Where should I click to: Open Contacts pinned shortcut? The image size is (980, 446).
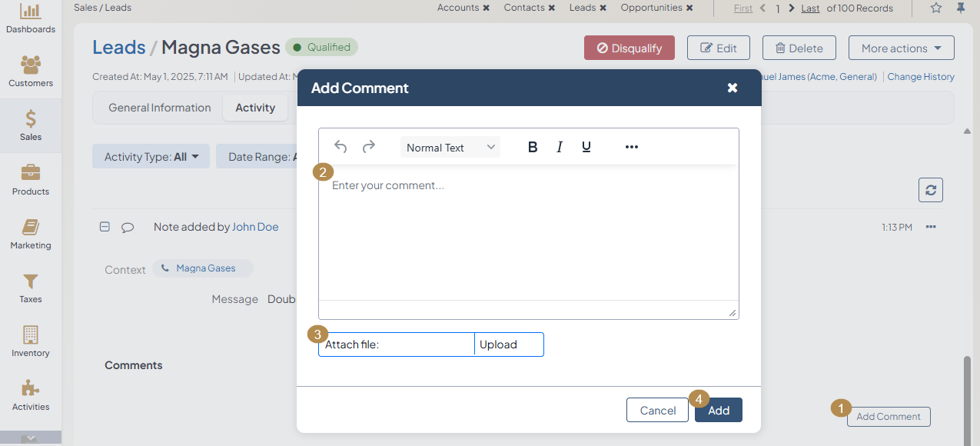524,8
